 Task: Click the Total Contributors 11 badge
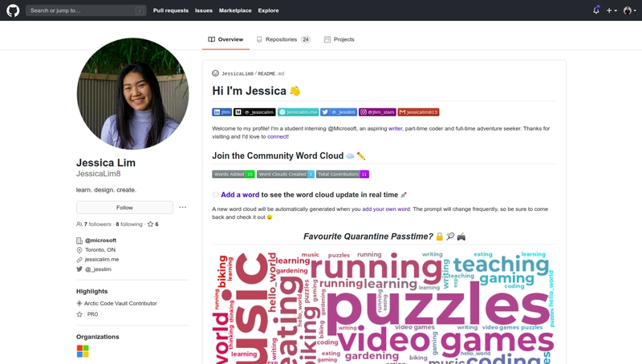tap(343, 174)
